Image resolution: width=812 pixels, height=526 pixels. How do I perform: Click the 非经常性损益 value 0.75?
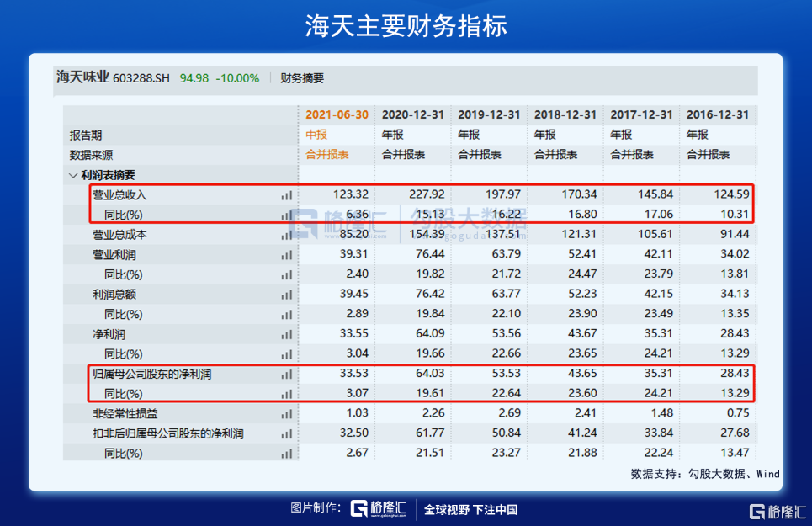click(738, 412)
